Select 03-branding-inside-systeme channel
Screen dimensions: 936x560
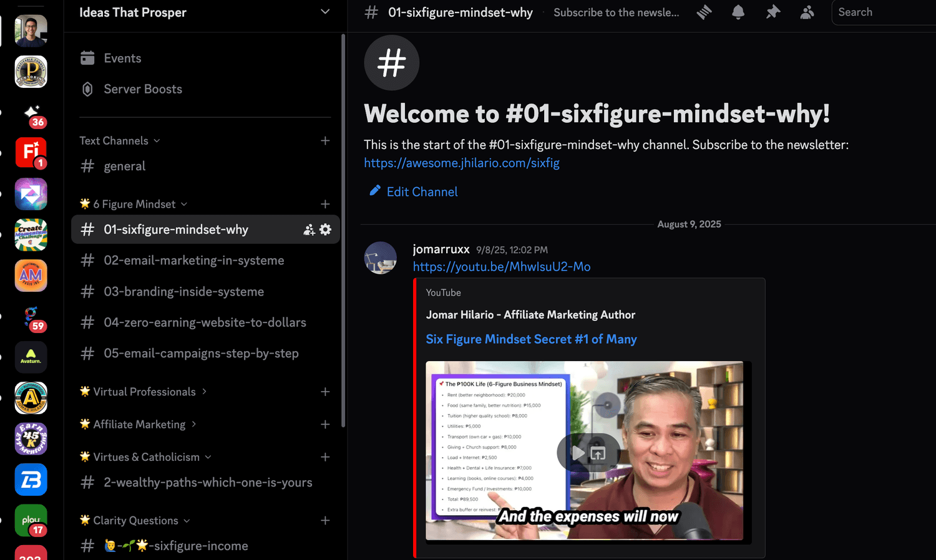point(205,292)
